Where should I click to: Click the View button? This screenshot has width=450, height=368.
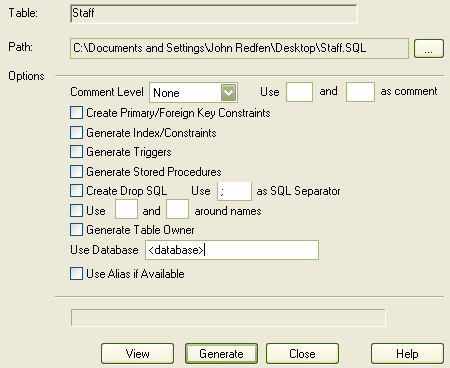(137, 354)
